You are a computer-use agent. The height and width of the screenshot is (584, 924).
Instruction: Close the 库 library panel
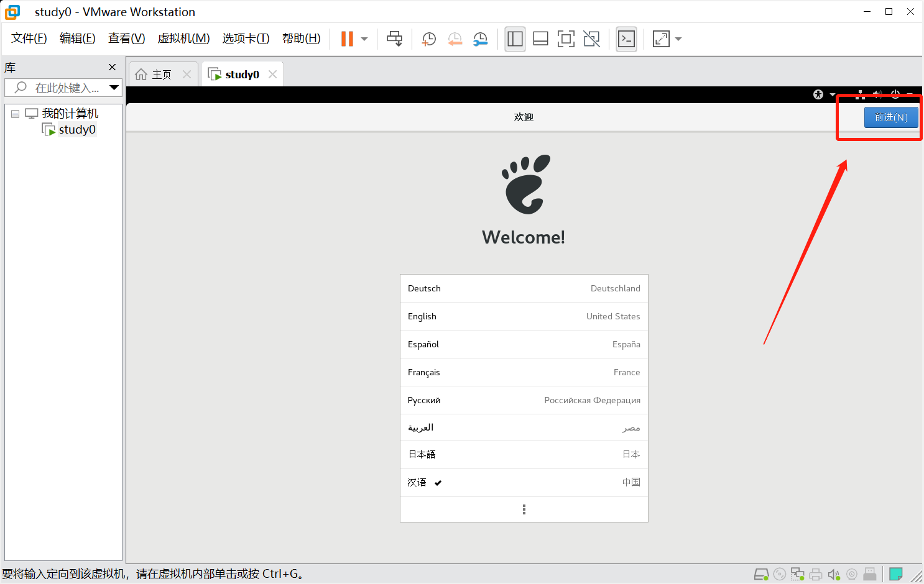coord(113,67)
